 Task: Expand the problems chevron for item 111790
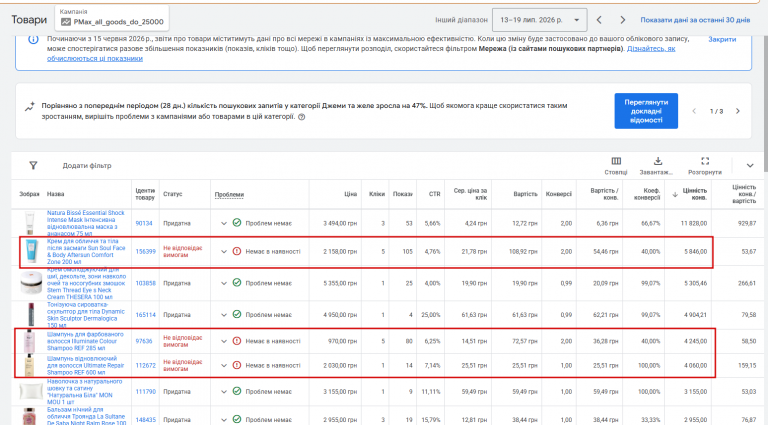tap(224, 392)
